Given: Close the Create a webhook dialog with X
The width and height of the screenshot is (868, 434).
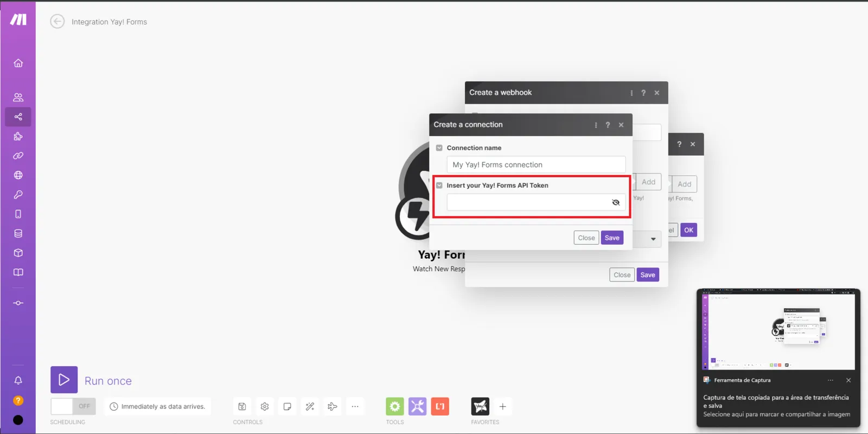Looking at the screenshot, I should [657, 93].
